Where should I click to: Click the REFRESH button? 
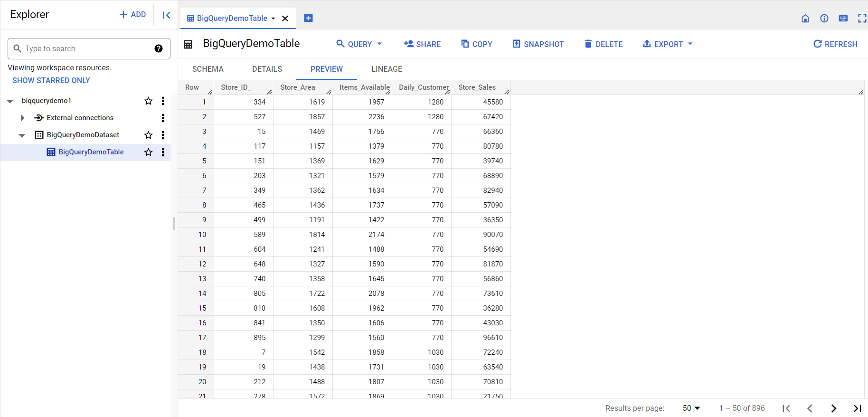point(835,44)
